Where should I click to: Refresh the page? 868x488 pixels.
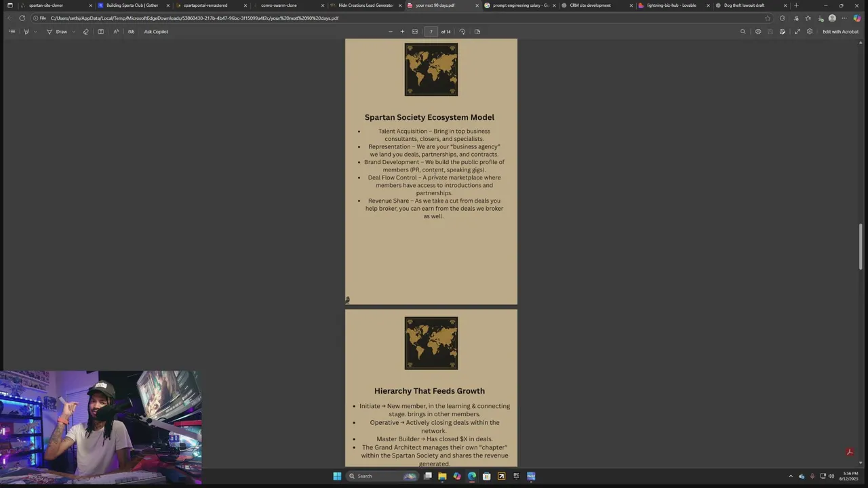(x=22, y=18)
